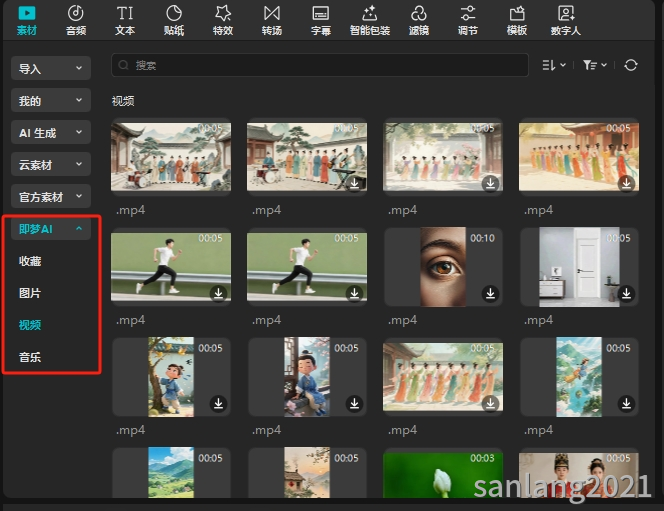
Task: Click the 搜索 search field
Action: coord(320,65)
